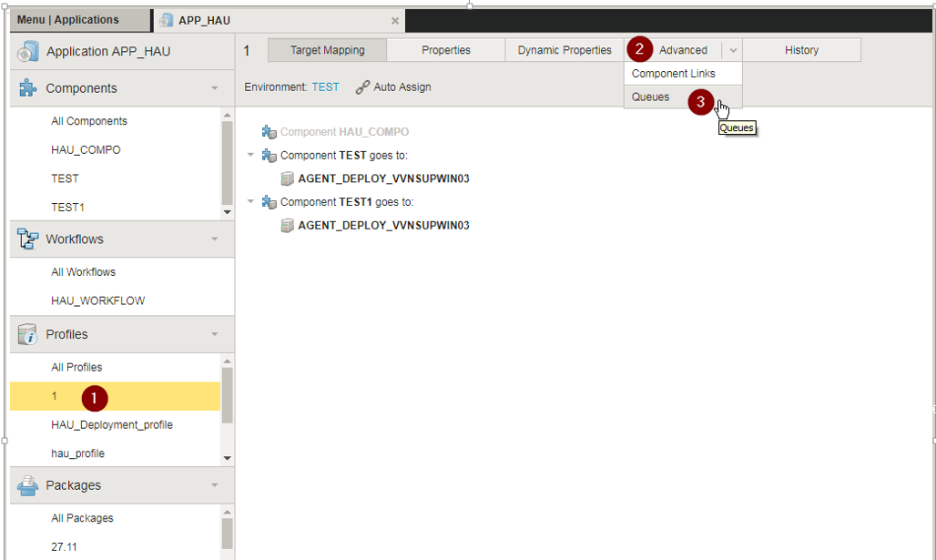The height and width of the screenshot is (560, 936).
Task: Click the Workflows icon in the sidebar
Action: (27, 239)
